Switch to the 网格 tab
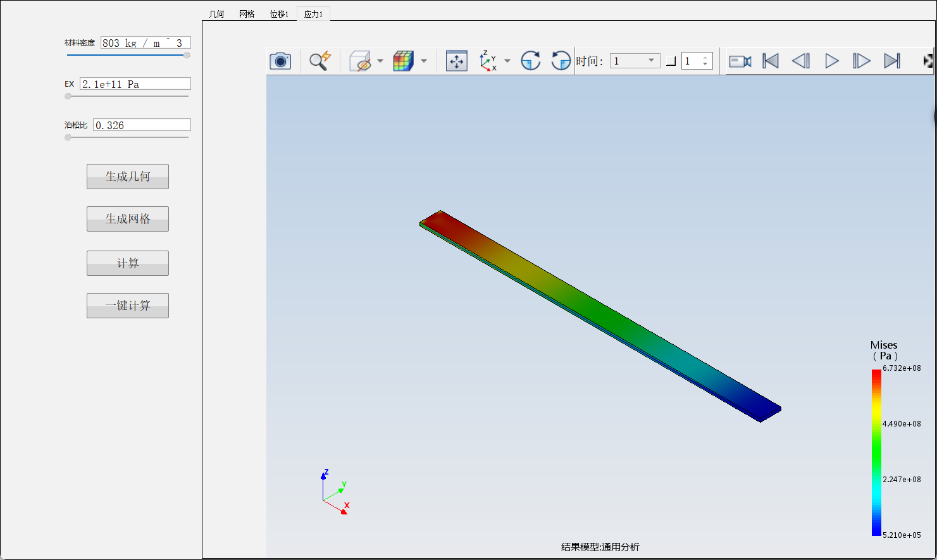 247,14
